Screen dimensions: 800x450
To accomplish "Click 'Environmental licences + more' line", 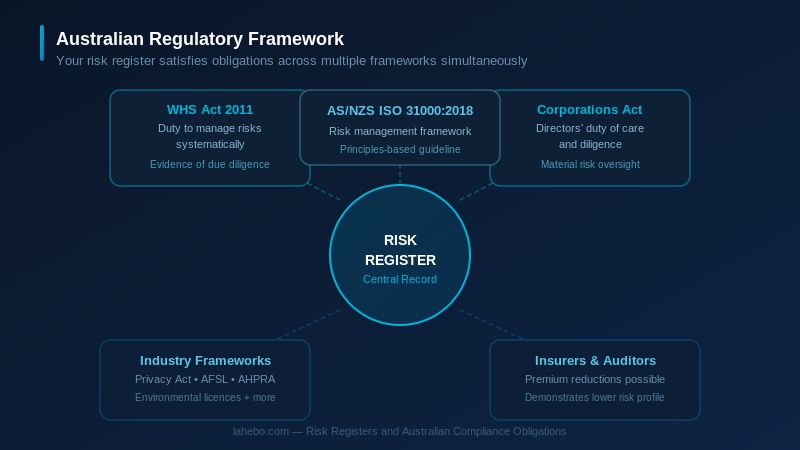I will (205, 397).
